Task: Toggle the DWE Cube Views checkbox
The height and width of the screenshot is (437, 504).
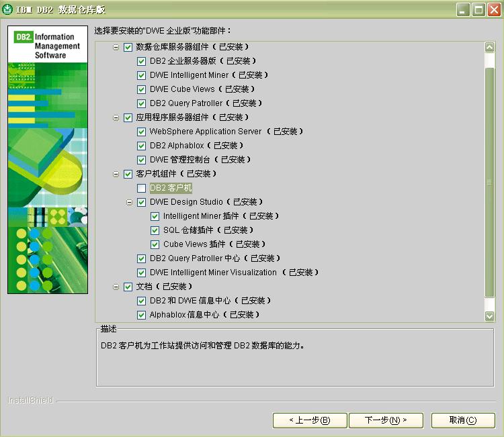Action: [x=141, y=89]
